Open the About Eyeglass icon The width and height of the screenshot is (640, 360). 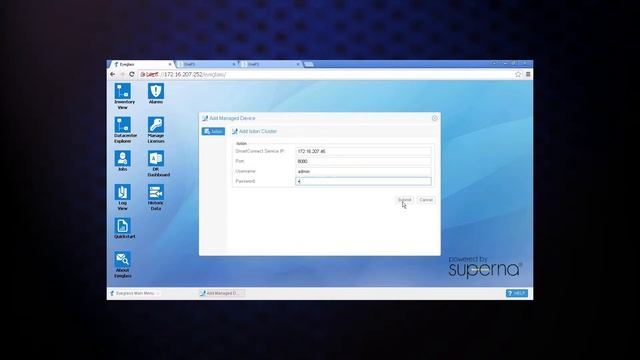click(x=122, y=259)
